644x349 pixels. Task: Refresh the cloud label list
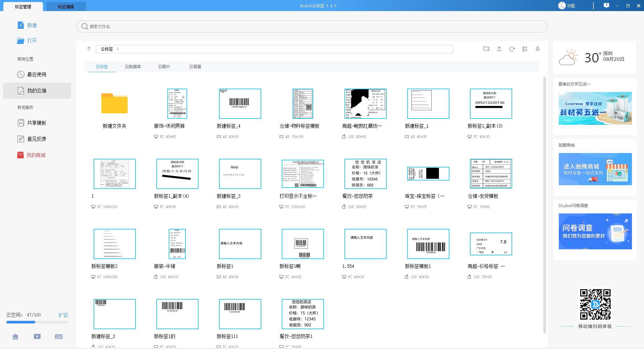pyautogui.click(x=512, y=49)
